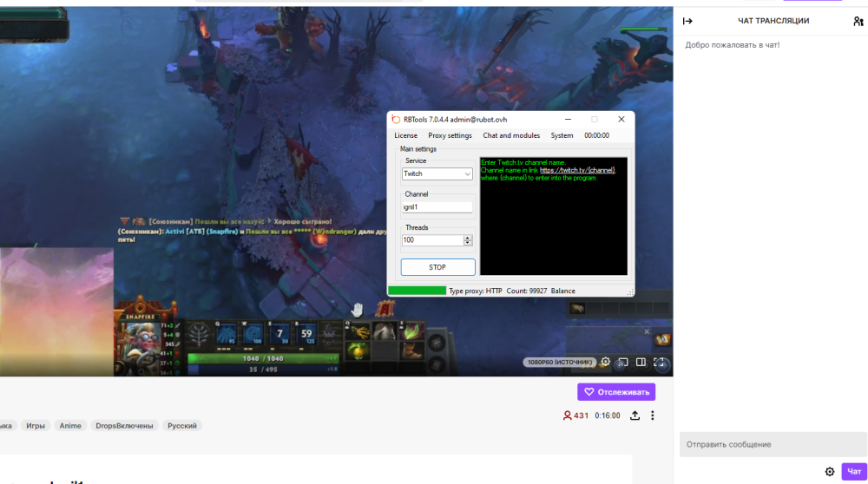Click the Отправить сообщение chat input
Viewport: 868px width, 484px height.
pyautogui.click(x=773, y=444)
